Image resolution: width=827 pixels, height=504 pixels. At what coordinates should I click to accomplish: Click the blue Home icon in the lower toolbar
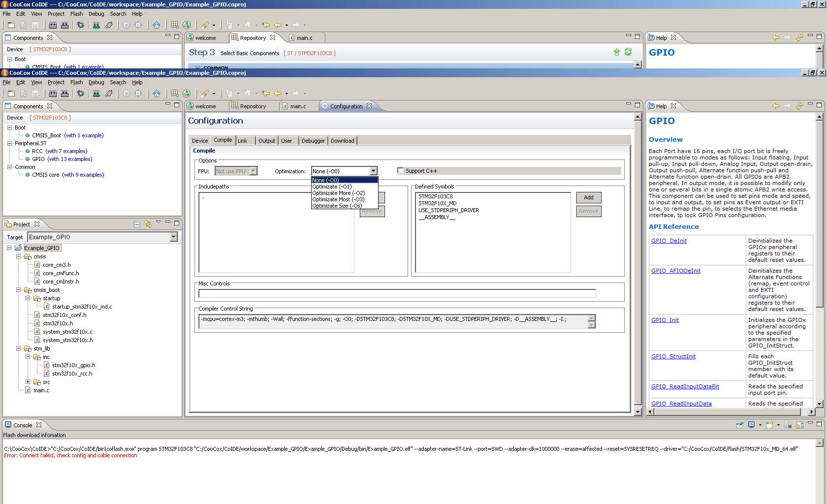[x=156, y=94]
